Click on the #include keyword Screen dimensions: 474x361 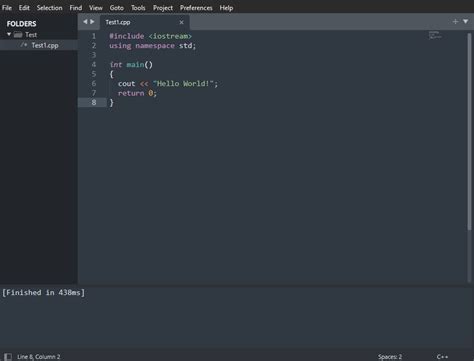(x=127, y=36)
